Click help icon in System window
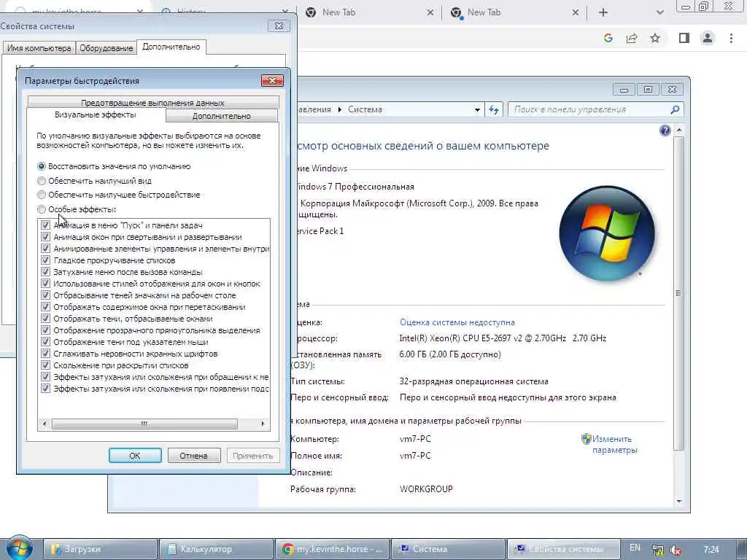This screenshot has height=560, width=747. point(665,131)
